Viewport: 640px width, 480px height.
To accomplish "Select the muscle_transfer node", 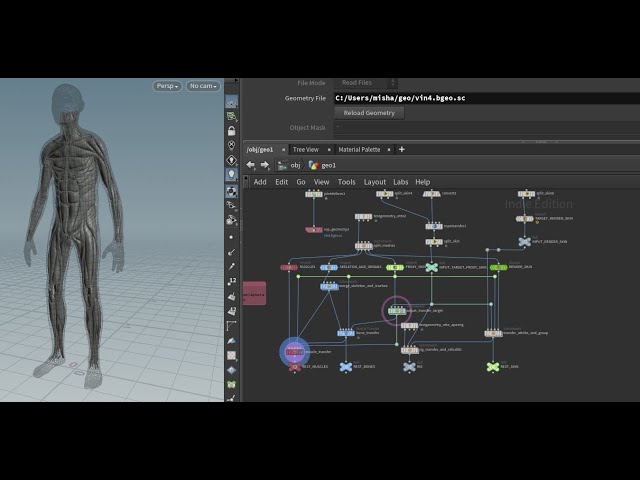I will point(294,351).
